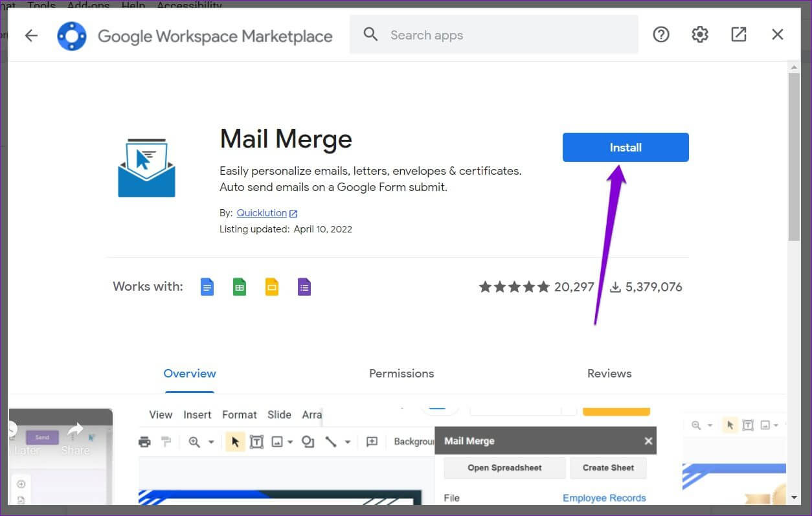Expand the image dropdown arrow in preview
The height and width of the screenshot is (516, 812).
(x=289, y=443)
